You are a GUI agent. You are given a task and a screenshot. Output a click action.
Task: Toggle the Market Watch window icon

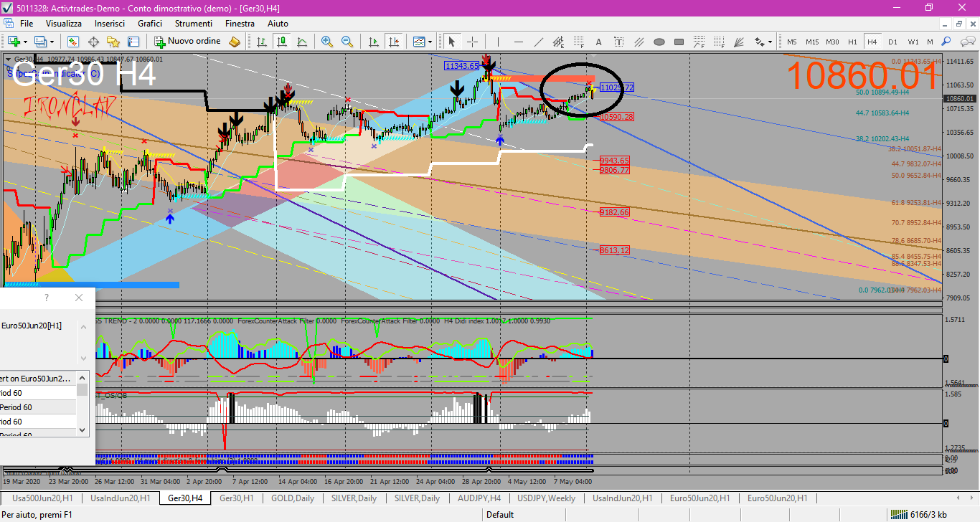(73, 42)
